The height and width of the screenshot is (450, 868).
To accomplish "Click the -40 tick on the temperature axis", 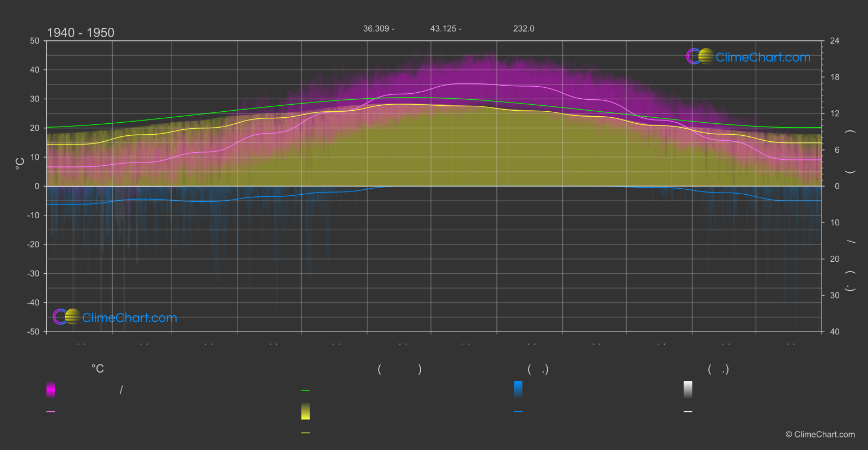I will pos(34,303).
